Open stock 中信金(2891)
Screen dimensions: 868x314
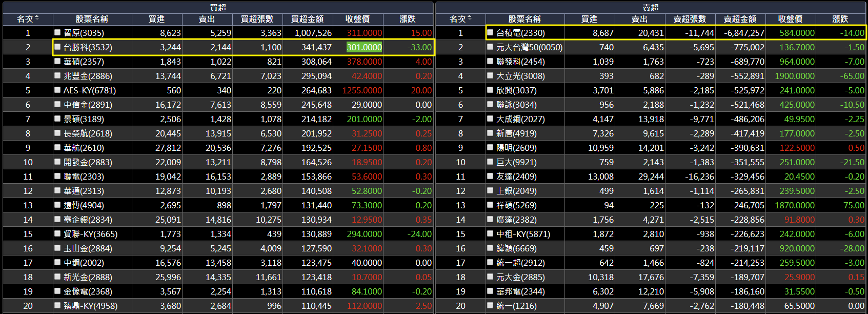[88, 105]
